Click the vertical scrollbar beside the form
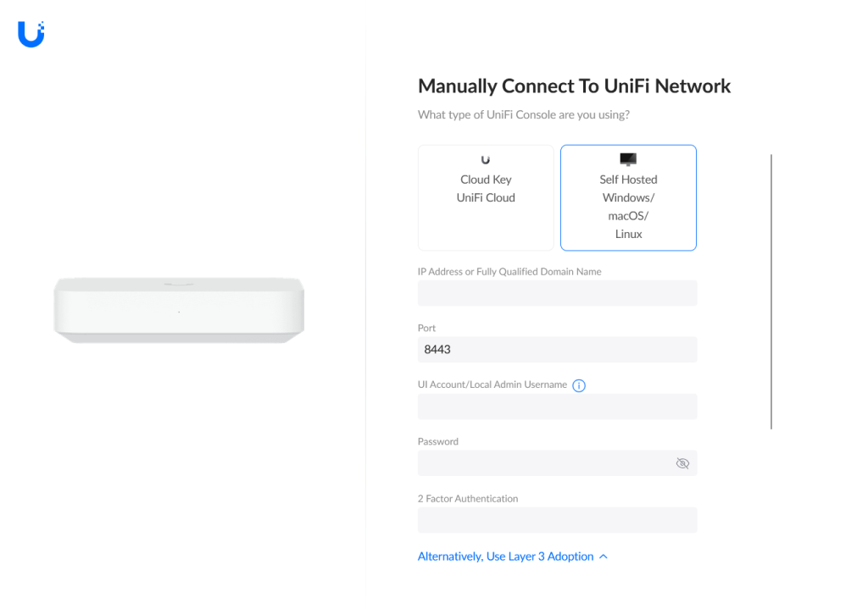This screenshot has width=868, height=609. [771, 291]
